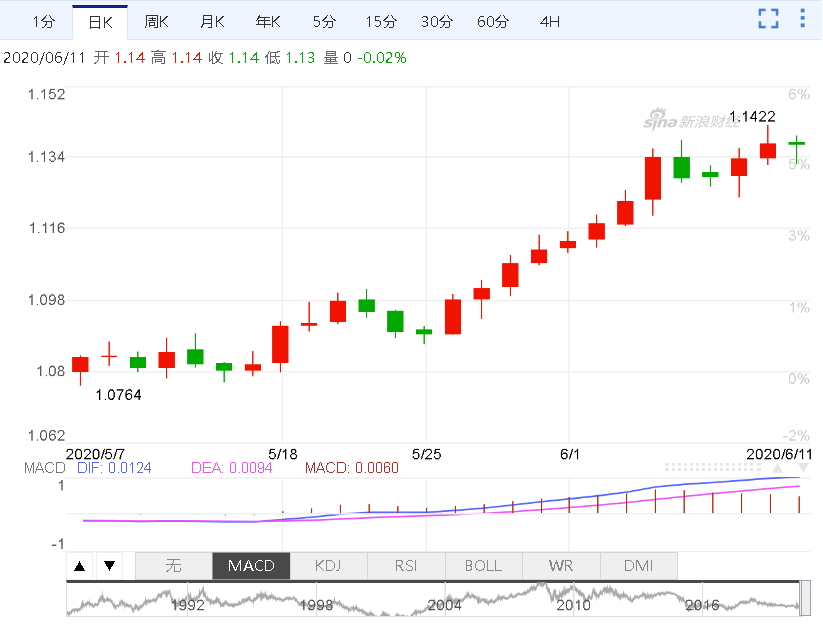823x625 pixels.
Task: Switch to the RSI indicator
Action: click(x=406, y=566)
